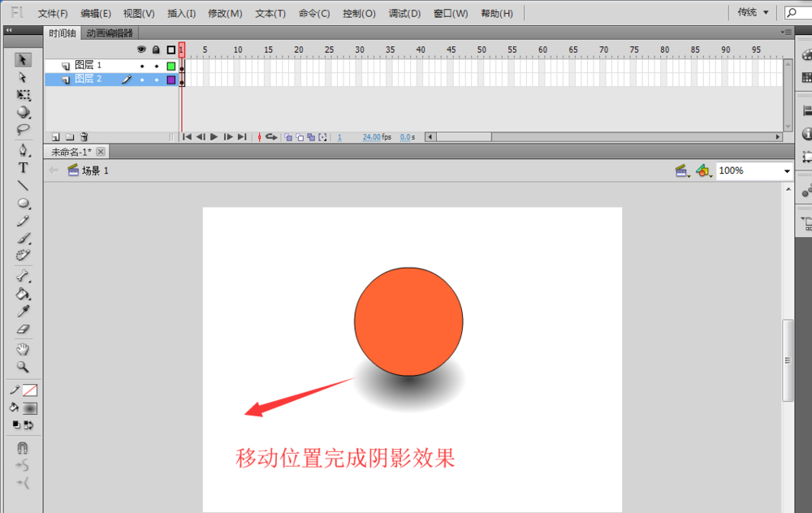Open the fill color gradient swatch

click(x=30, y=408)
